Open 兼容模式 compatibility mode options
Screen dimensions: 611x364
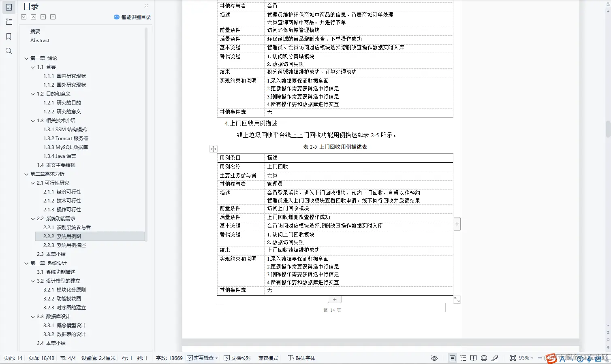pyautogui.click(x=268, y=358)
